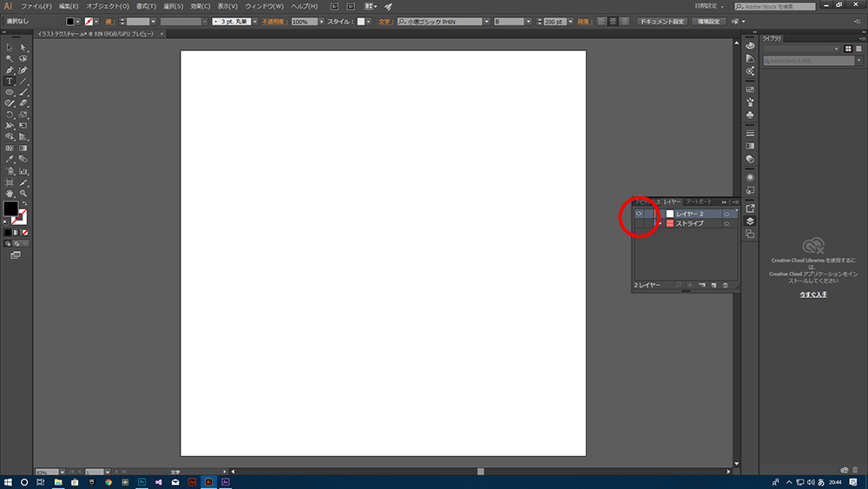Activate the Hand tool
The image size is (868, 489).
10,193
